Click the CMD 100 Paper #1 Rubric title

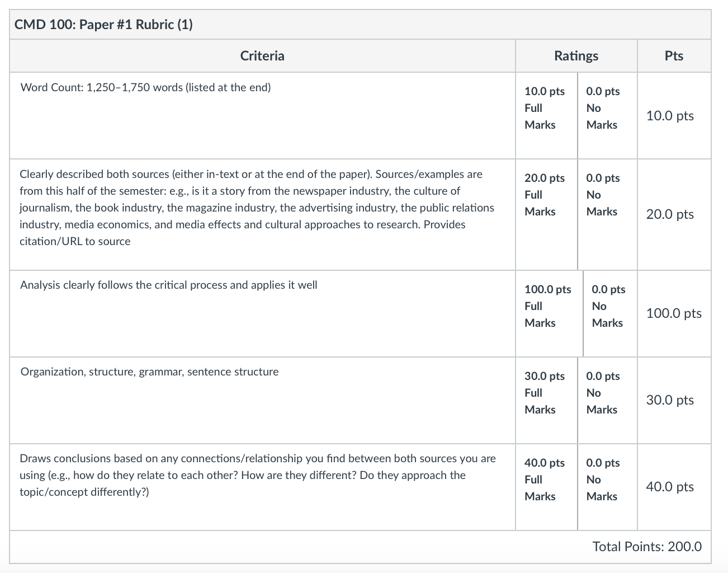[x=103, y=25]
